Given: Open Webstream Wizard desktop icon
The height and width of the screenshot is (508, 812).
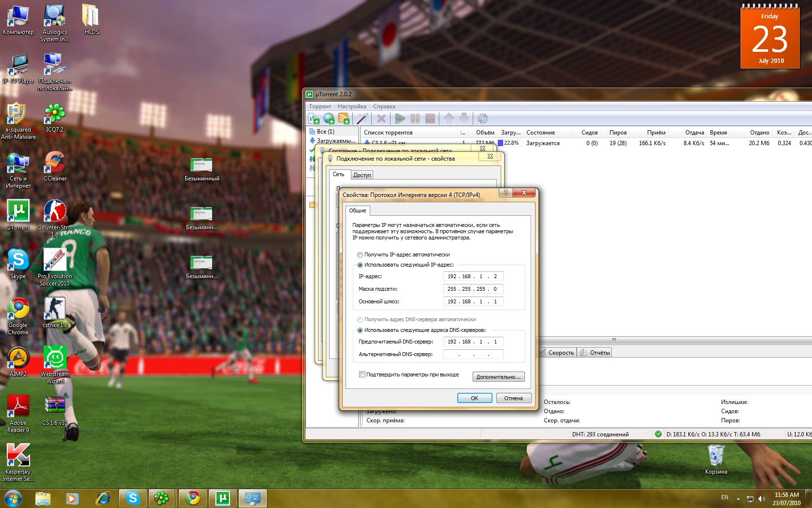Looking at the screenshot, I should (55, 365).
